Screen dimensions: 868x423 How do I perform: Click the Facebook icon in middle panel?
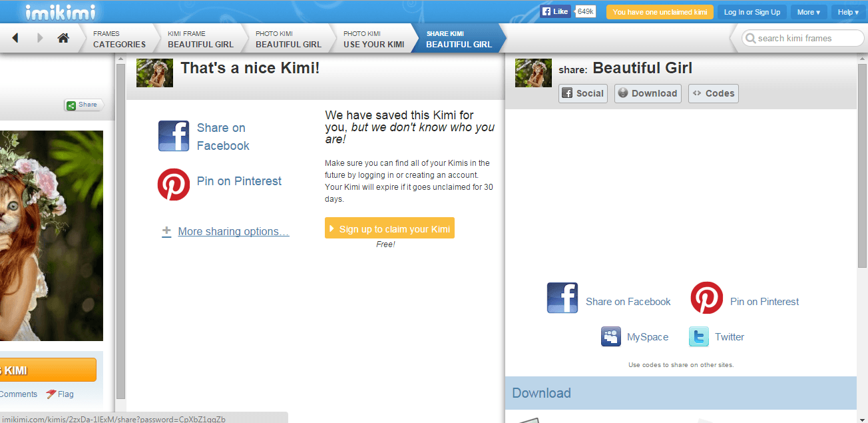tap(174, 137)
